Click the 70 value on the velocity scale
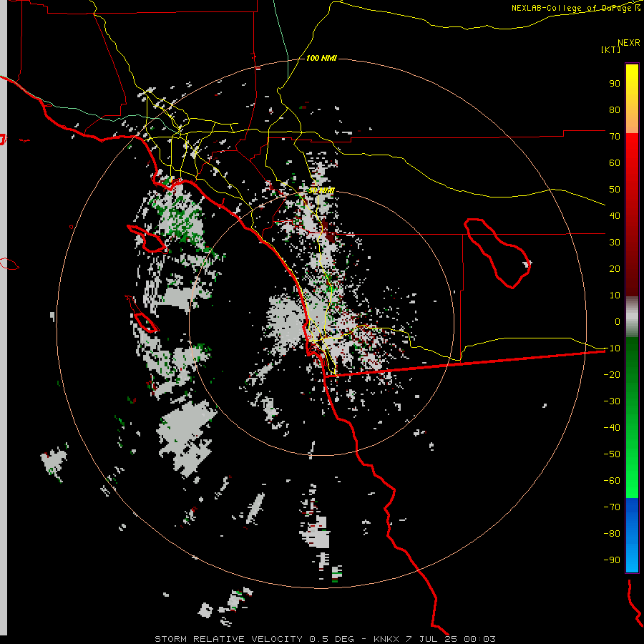This screenshot has height=644, width=644. pos(615,137)
